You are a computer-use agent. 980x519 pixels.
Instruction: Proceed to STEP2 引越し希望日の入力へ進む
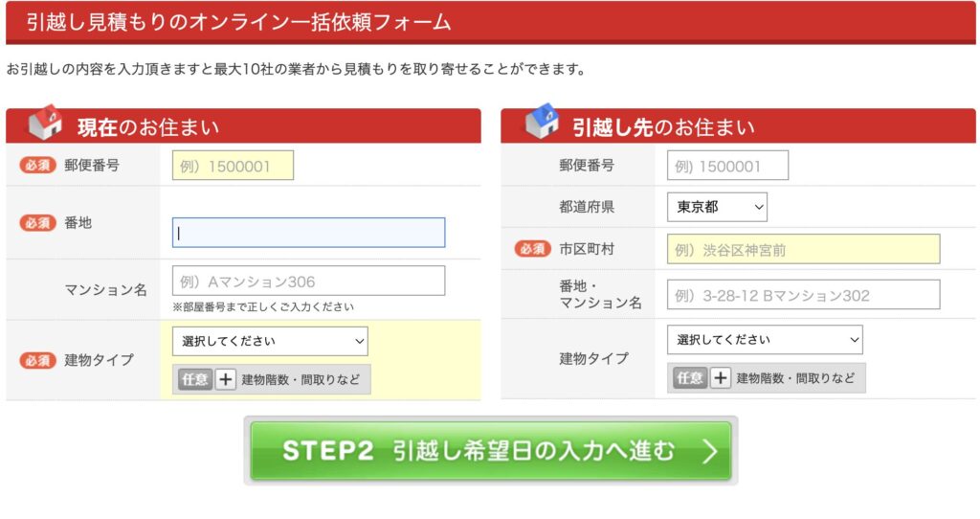pos(491,451)
